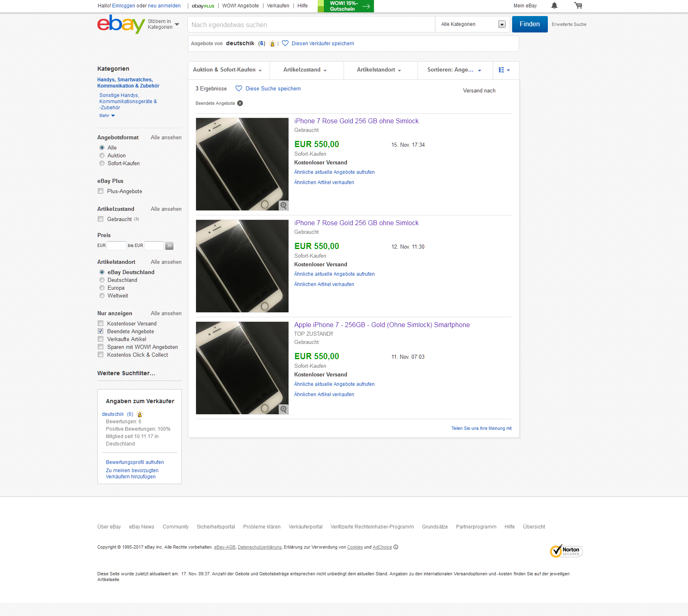This screenshot has height=616, width=688.
Task: Select the Alle format radio button
Action: point(102,148)
